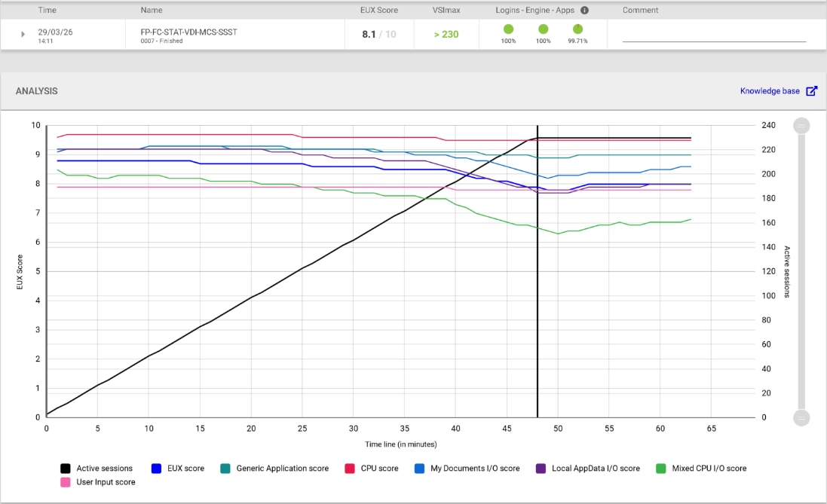
Task: Click the 0007 - Finished status text
Action: click(x=161, y=41)
